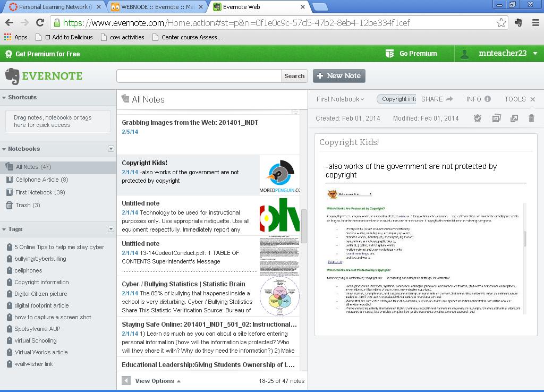Screen dimensions: 544x392
Task: Select the First Notebook (39) notebook
Action: 40,192
